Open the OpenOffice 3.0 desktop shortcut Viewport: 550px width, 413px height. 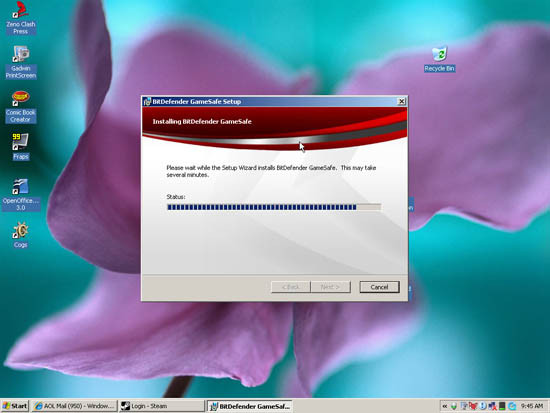pyautogui.click(x=21, y=195)
